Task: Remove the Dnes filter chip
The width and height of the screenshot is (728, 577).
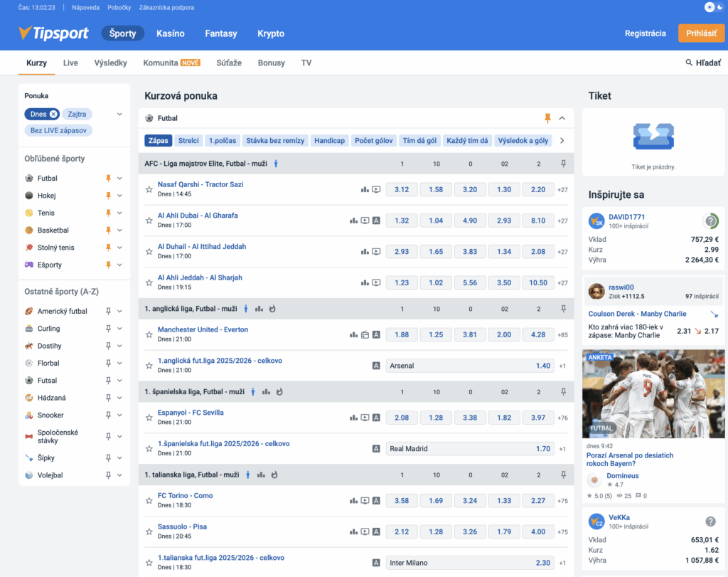Action: 53,114
